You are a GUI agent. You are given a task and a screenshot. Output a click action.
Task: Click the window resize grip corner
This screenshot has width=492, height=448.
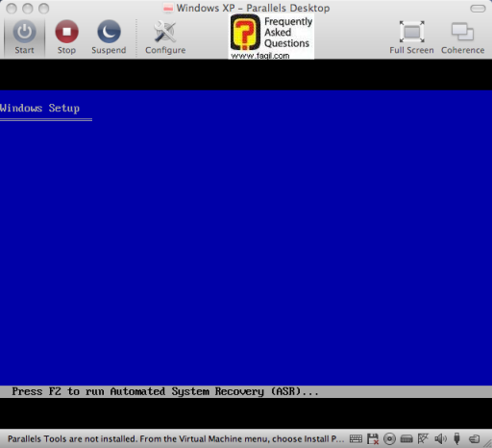[488, 444]
